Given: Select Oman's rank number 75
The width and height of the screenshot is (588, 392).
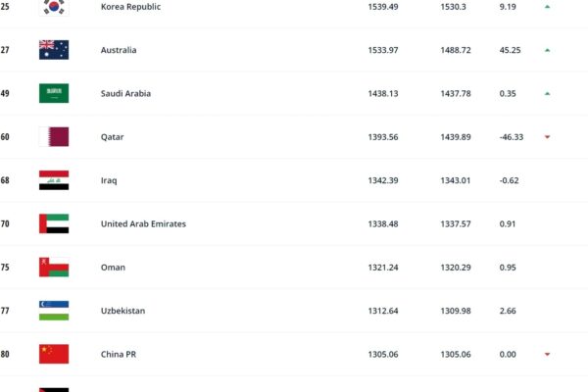Looking at the screenshot, I should (5, 268).
